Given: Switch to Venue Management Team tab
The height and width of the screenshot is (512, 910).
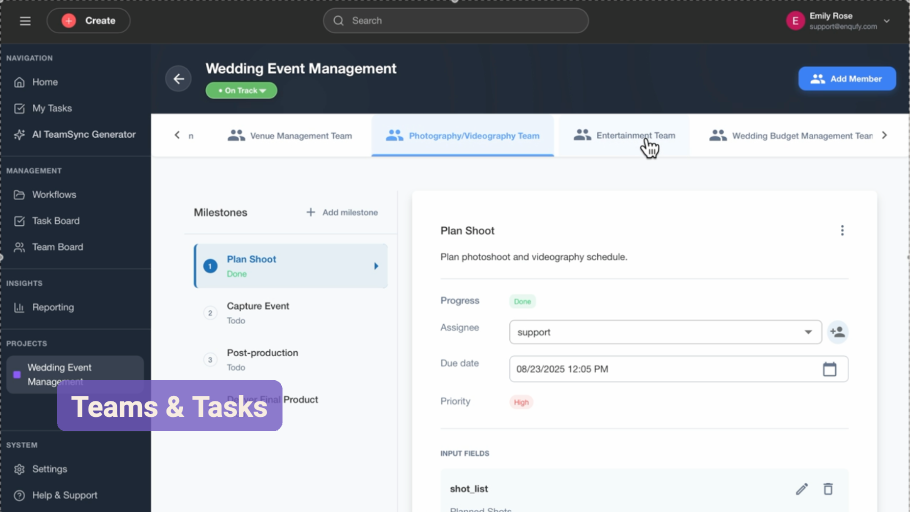Looking at the screenshot, I should pos(290,136).
